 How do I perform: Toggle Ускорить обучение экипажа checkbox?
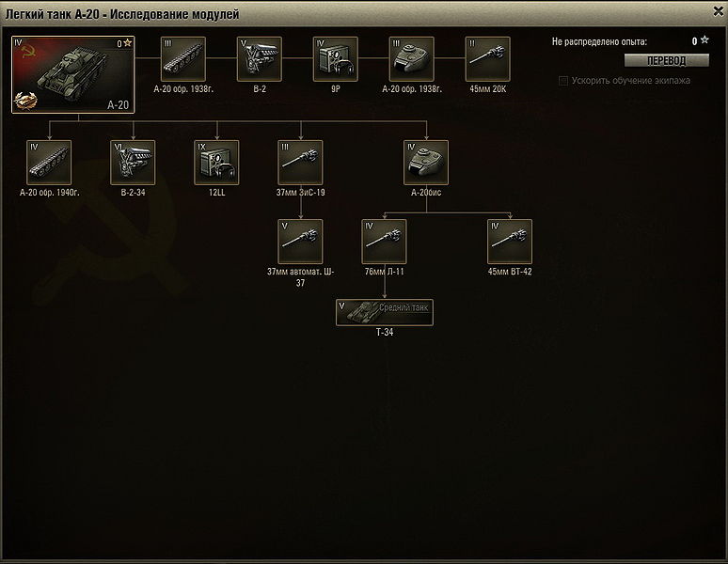(563, 81)
